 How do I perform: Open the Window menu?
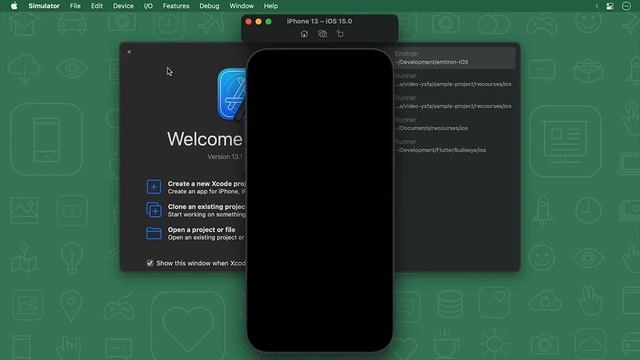(241, 6)
